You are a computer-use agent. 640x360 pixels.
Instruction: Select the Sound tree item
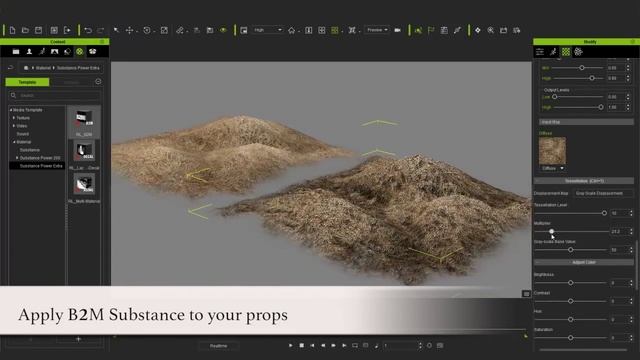(22, 134)
